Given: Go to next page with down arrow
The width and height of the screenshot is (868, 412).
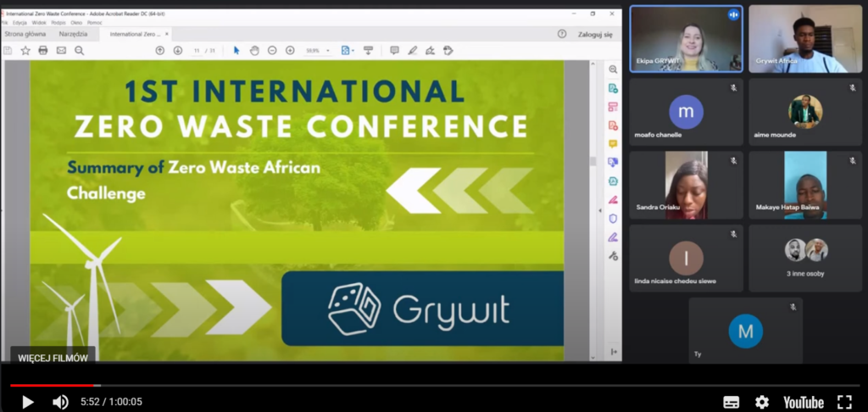Looking at the screenshot, I should [x=178, y=50].
